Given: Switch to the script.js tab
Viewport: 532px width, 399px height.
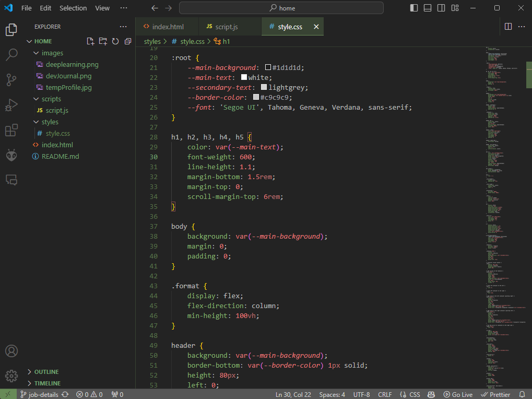Looking at the screenshot, I should coord(230,27).
